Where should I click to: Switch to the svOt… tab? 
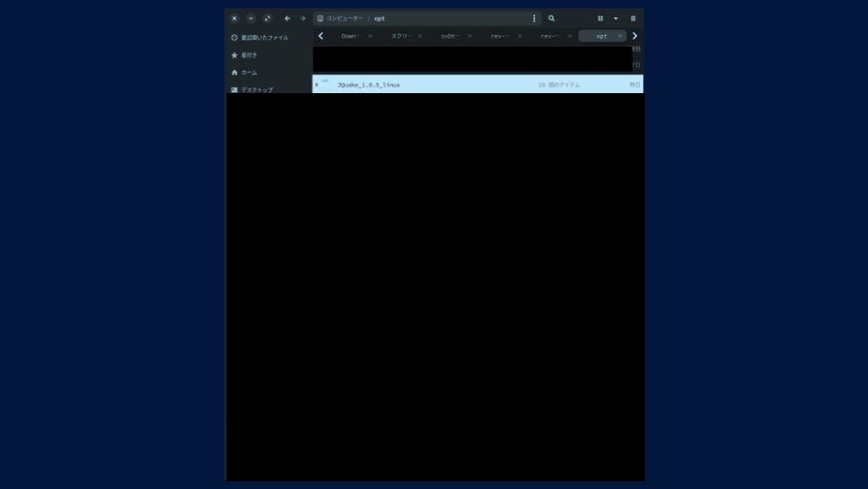tap(451, 36)
